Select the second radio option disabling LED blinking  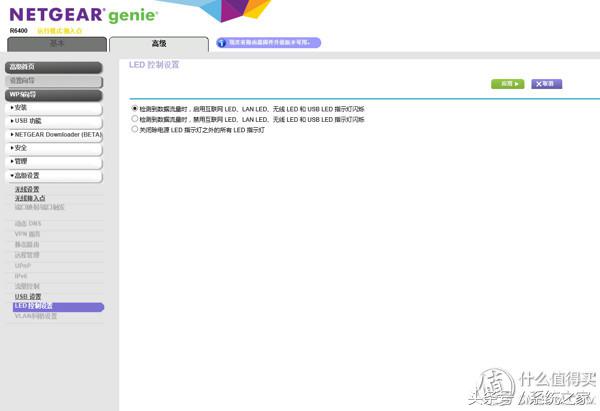coord(134,119)
